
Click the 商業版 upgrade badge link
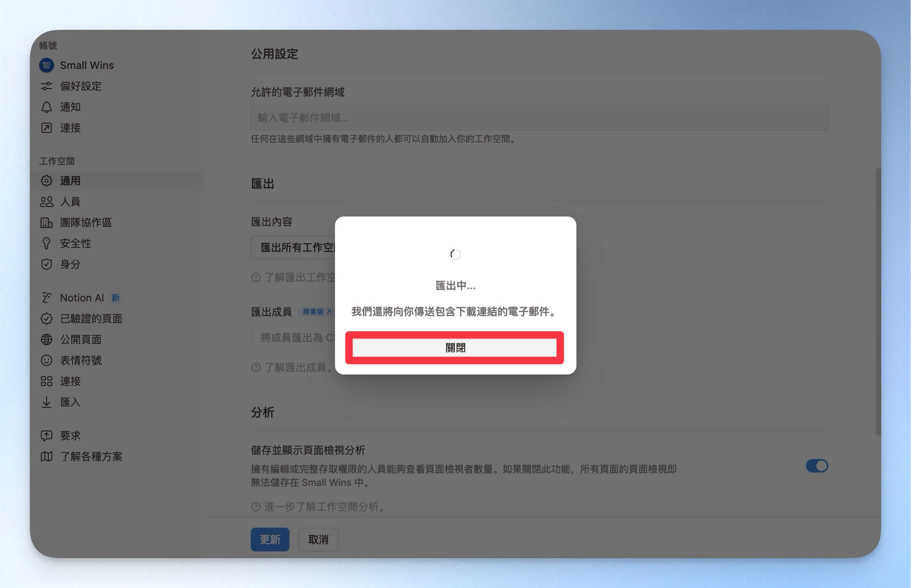[316, 312]
